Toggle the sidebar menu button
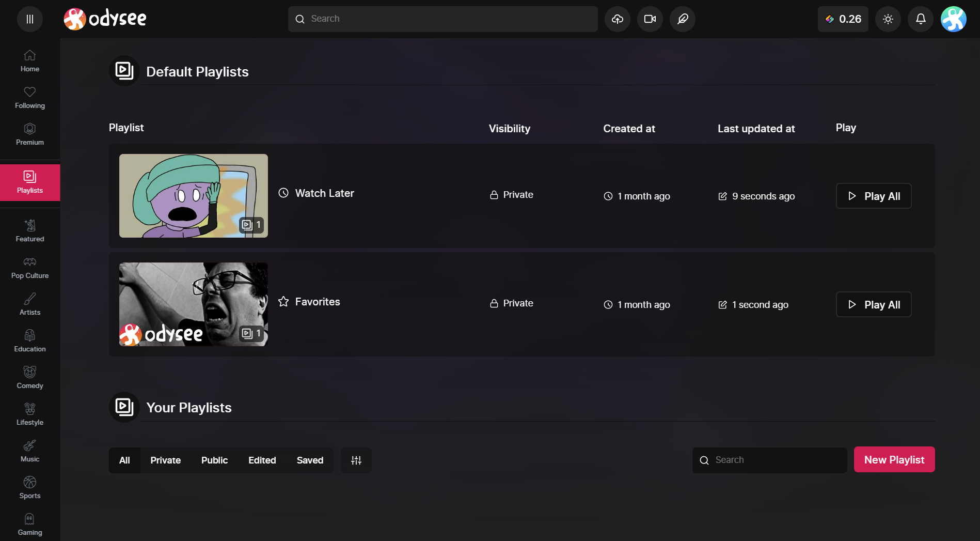The width and height of the screenshot is (980, 541). [x=30, y=19]
